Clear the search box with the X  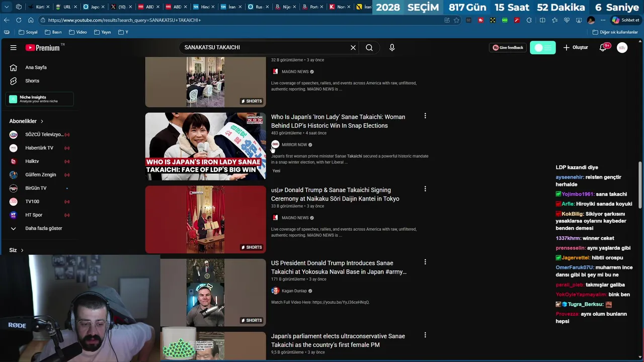coord(353,47)
